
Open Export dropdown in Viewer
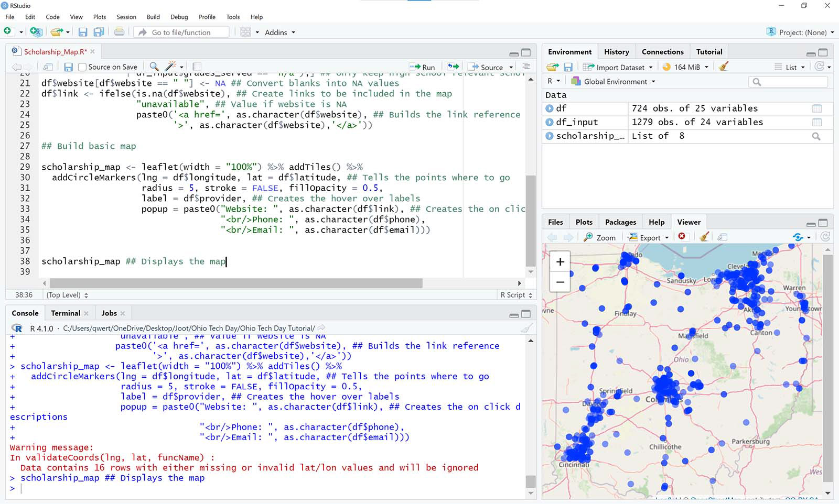(x=648, y=237)
